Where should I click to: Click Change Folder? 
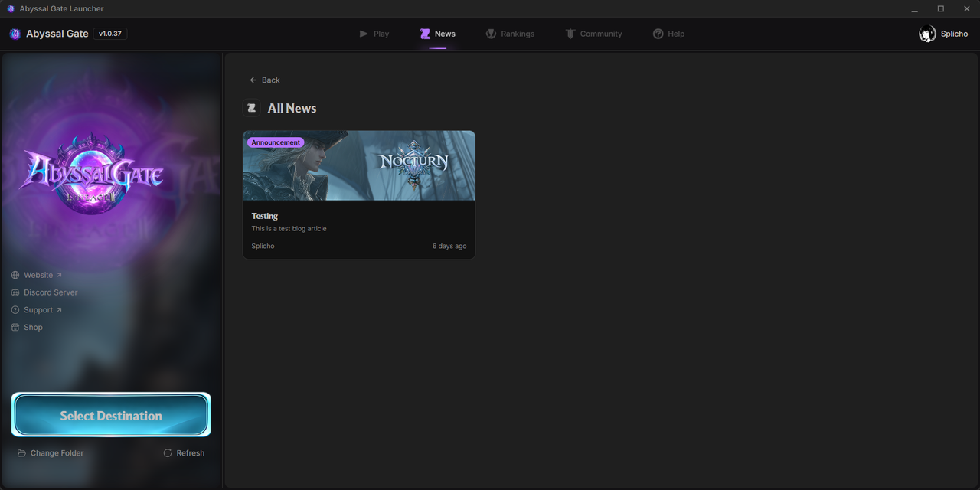51,453
